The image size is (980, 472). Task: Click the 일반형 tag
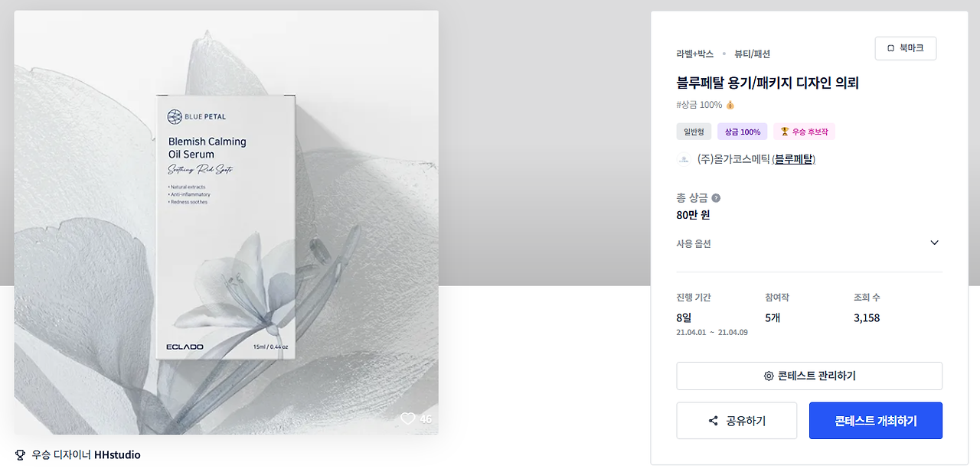tap(694, 132)
